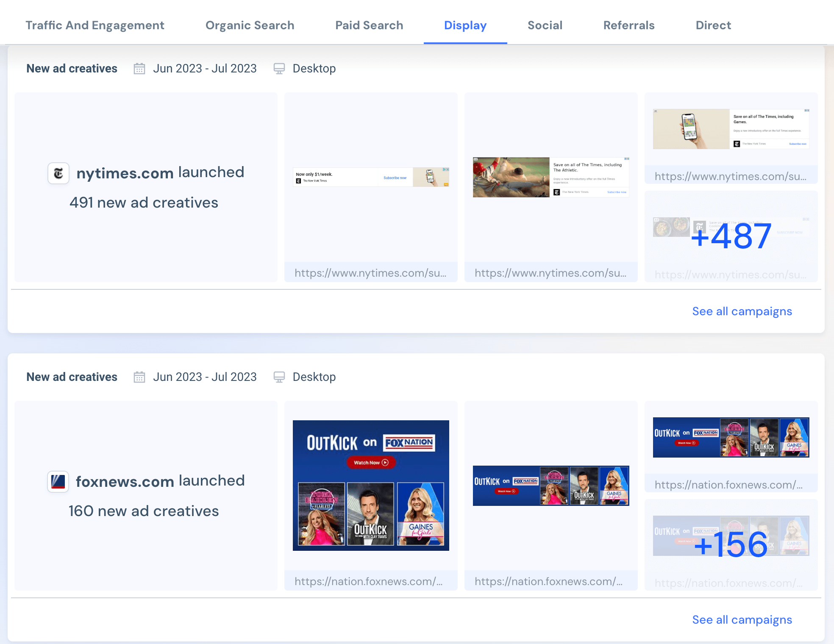Click the nytimes.com logo icon
Screen dimensions: 834x644
point(58,173)
